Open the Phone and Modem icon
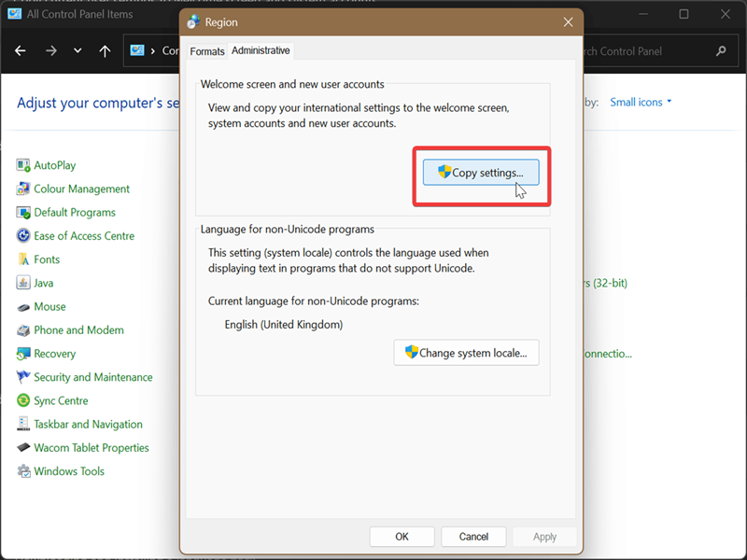The image size is (747, 560). click(x=22, y=330)
